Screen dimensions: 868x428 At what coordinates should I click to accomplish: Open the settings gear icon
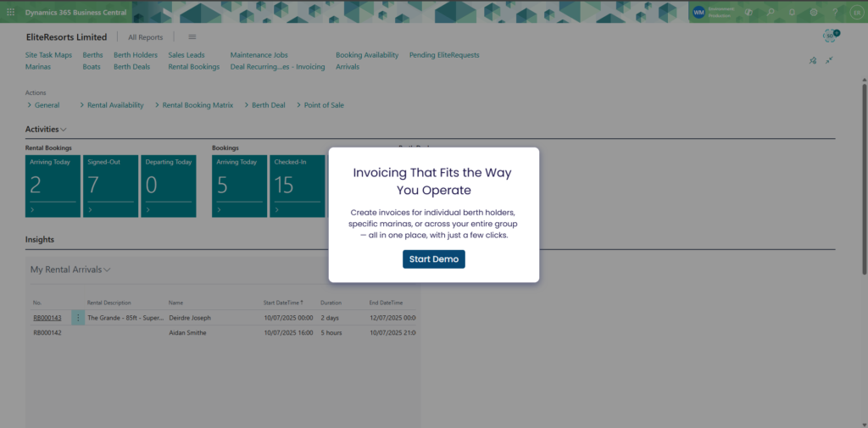(814, 12)
